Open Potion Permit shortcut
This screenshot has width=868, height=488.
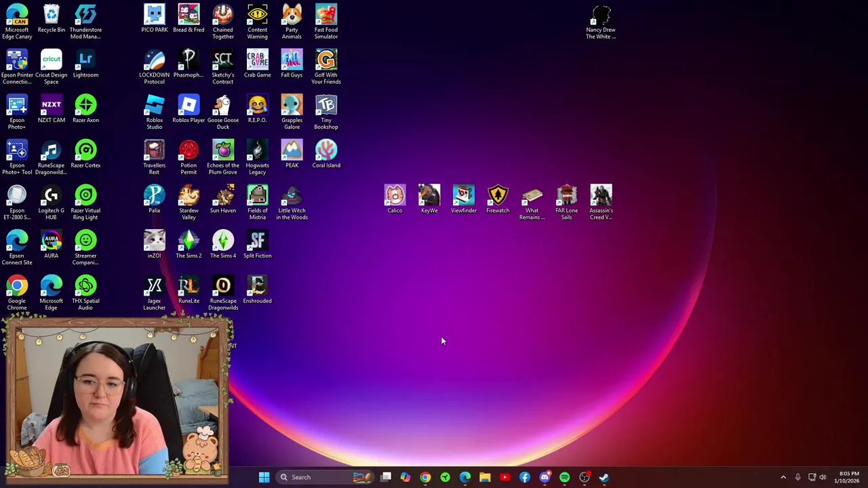pyautogui.click(x=189, y=157)
